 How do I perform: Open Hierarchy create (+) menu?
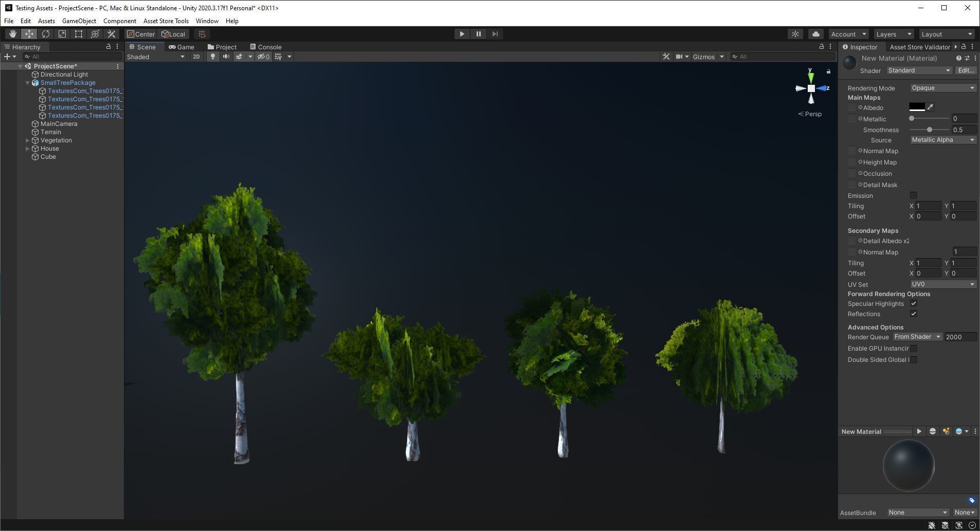[x=10, y=57]
